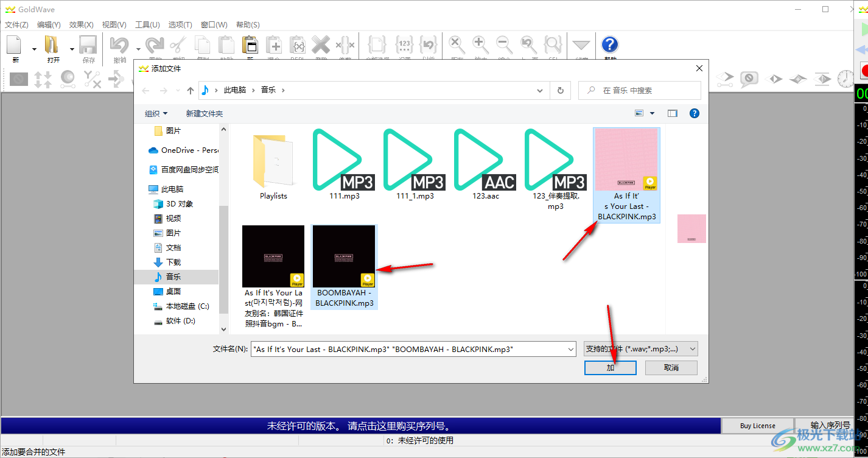Click the blue Help question mark in GoldWave toolbar
The height and width of the screenshot is (458, 868).
click(x=610, y=45)
